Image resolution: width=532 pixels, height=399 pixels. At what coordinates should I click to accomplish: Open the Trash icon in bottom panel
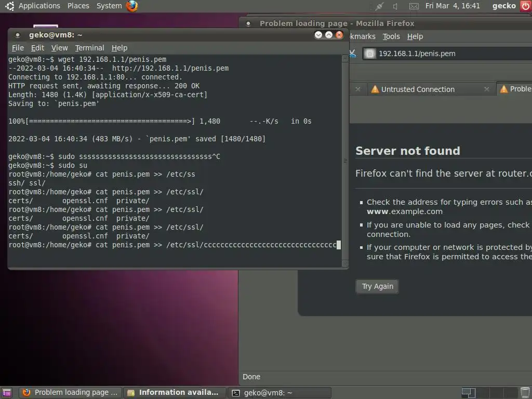point(525,393)
